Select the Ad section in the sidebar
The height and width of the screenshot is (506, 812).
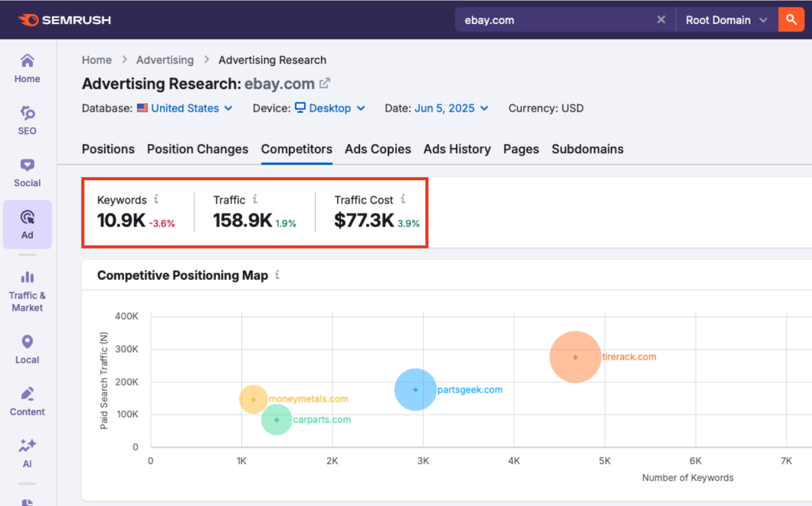[27, 224]
